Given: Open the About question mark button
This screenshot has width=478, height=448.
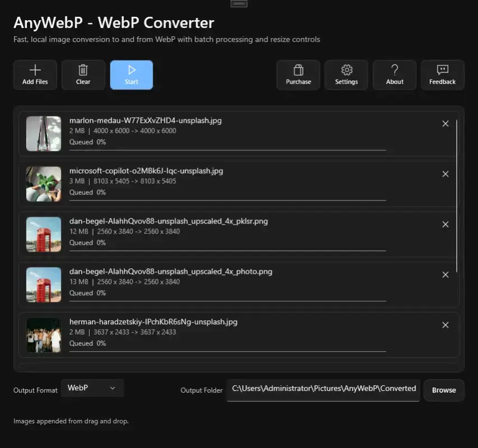Looking at the screenshot, I should point(395,75).
